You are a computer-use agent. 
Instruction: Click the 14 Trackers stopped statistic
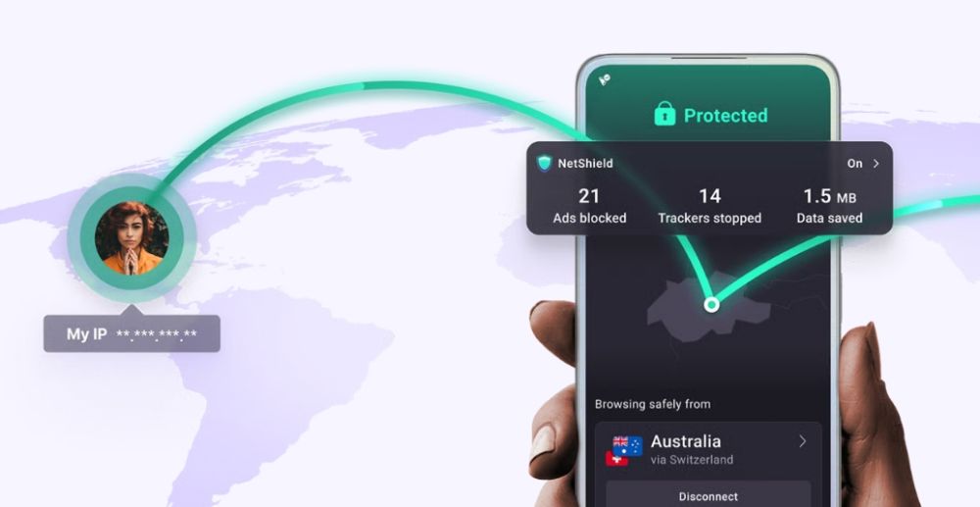(x=710, y=206)
